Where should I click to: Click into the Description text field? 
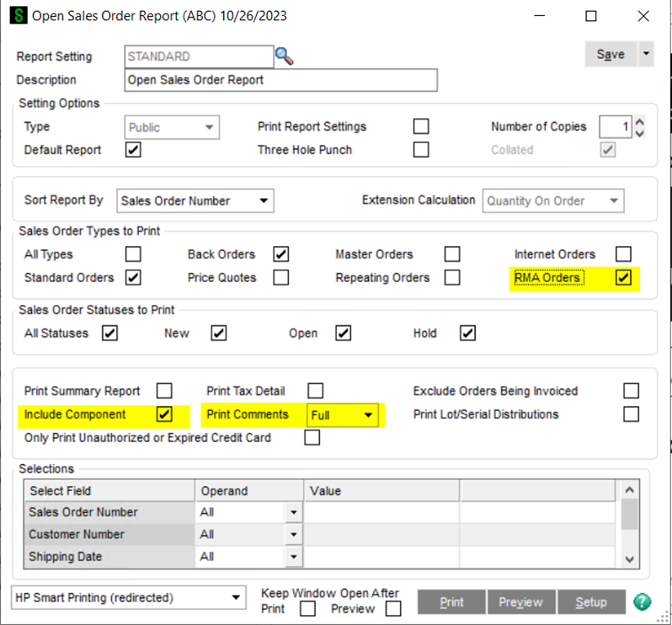[x=280, y=80]
